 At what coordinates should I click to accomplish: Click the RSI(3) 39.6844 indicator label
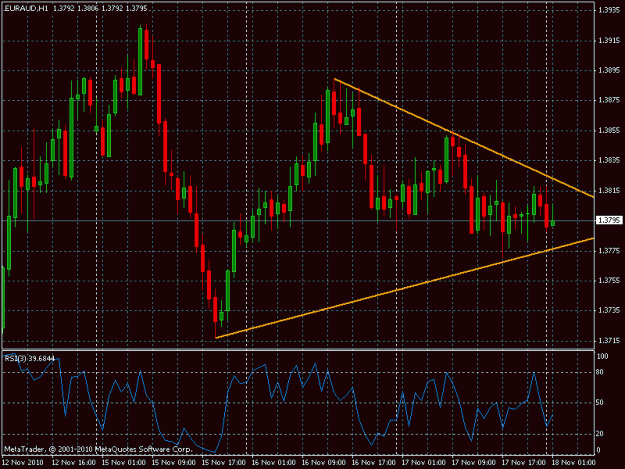point(29,358)
